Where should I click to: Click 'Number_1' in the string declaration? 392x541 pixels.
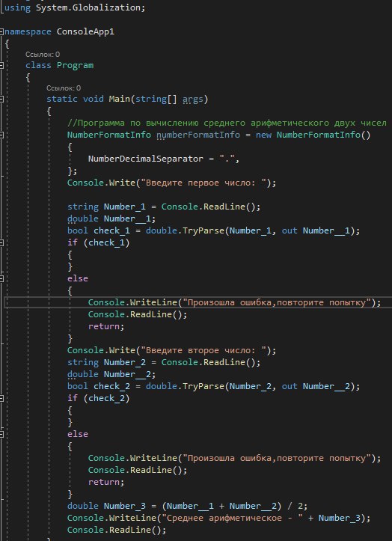click(x=125, y=207)
